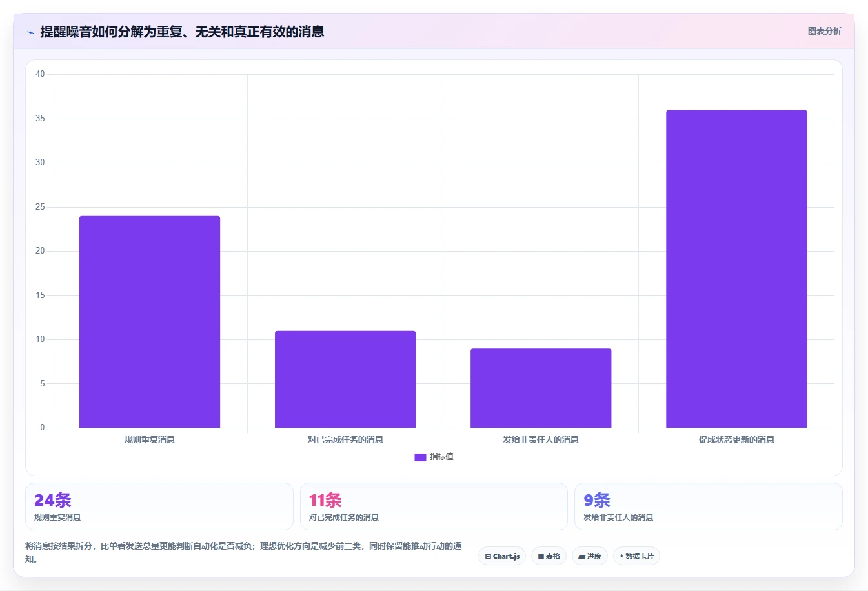The width and height of the screenshot is (868, 591).
Task: Click the 促成状态更新的消息 x-axis label
Action: (x=736, y=439)
